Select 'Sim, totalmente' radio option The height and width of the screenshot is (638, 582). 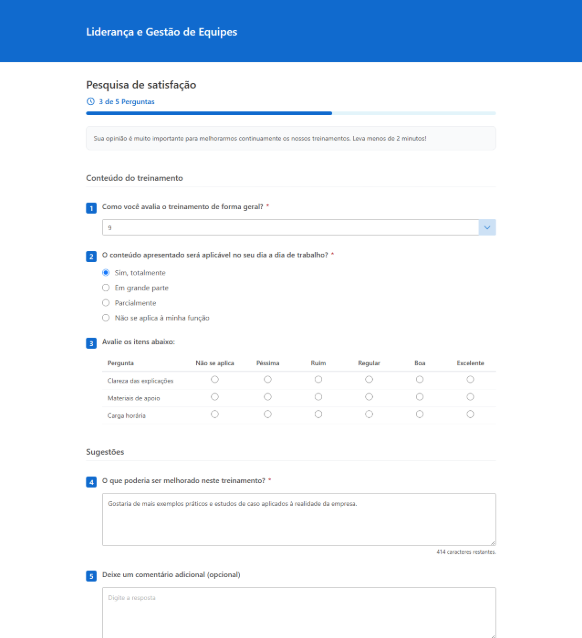106,273
